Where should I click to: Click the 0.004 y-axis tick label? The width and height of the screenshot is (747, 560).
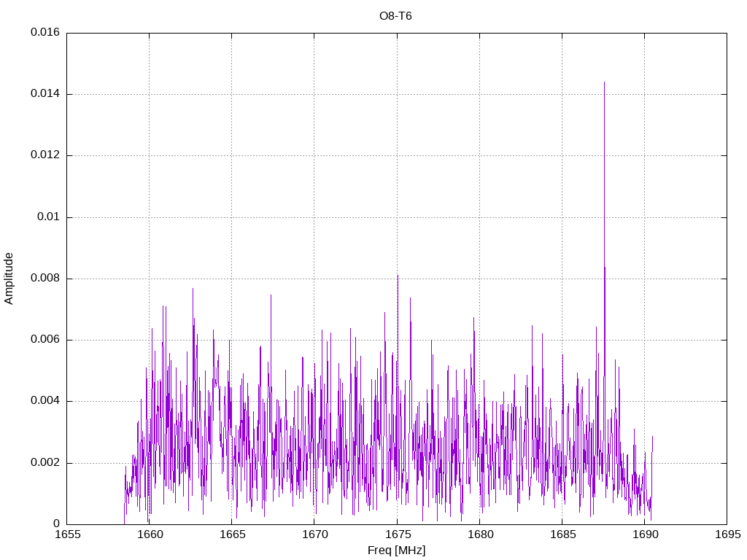click(x=45, y=402)
